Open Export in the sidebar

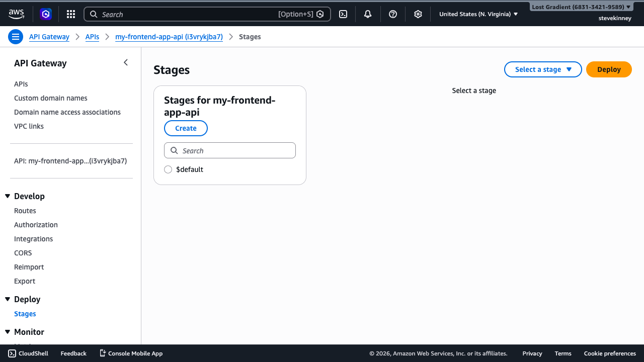[25, 281]
